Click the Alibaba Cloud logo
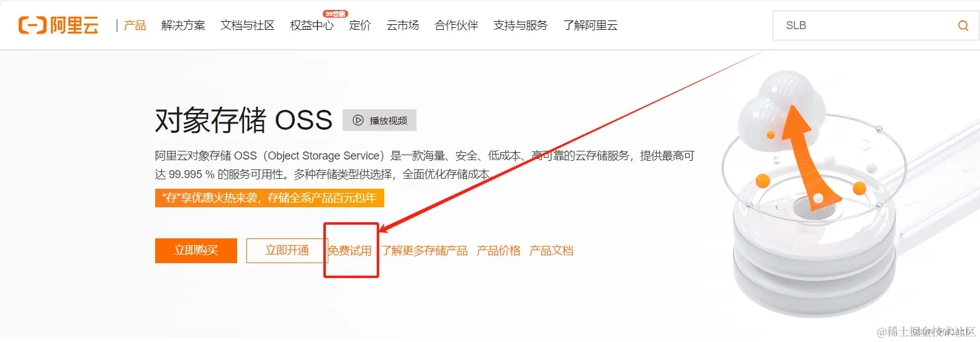 tap(59, 25)
